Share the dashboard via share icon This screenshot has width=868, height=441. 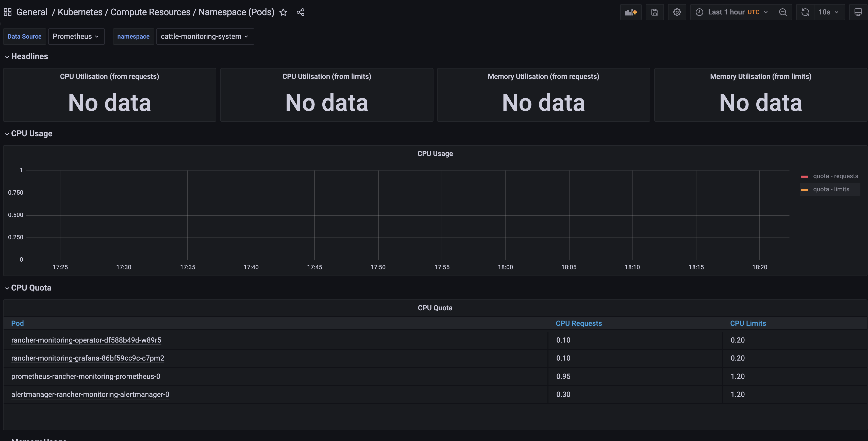300,12
